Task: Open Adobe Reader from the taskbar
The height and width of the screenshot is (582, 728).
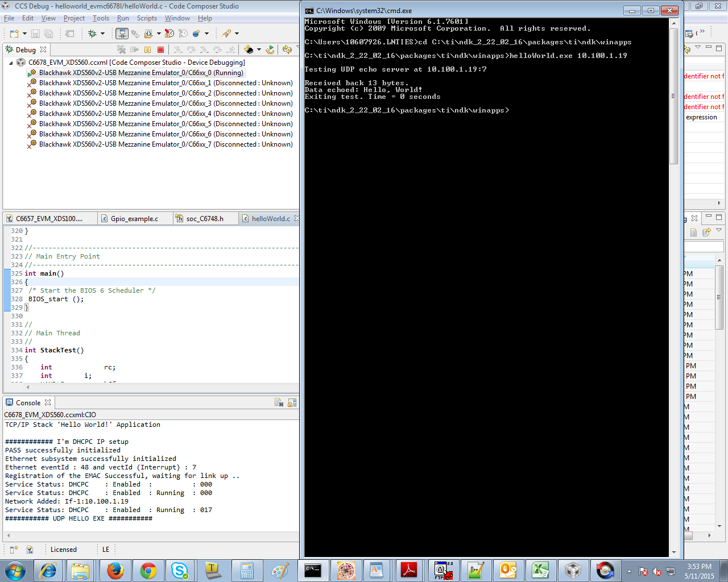Action: click(x=409, y=570)
